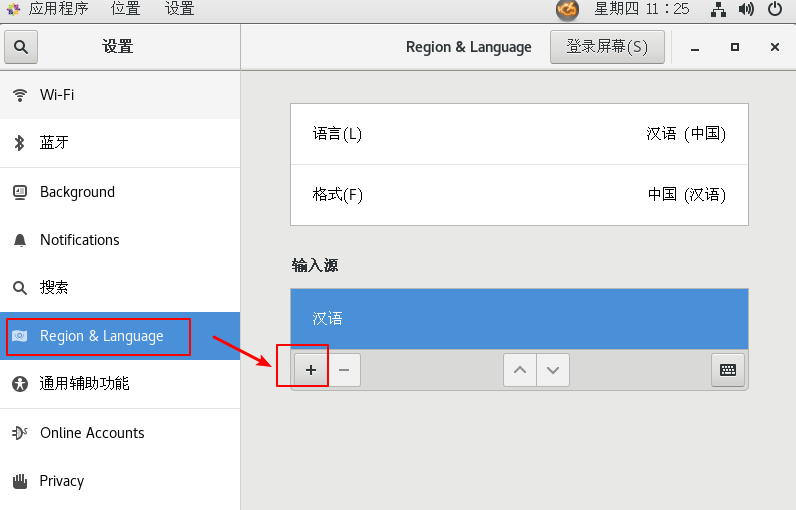
Task: Click the power icon in top bar
Action: pos(775,9)
